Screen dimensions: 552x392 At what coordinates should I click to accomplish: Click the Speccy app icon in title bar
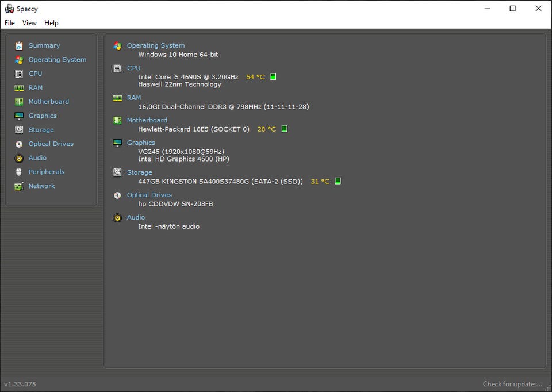coord(10,9)
